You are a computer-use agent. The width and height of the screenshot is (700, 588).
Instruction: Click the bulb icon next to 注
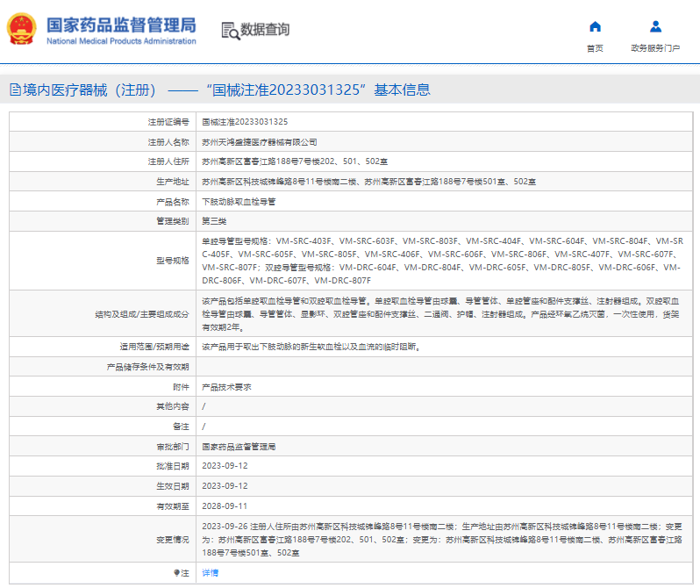point(176,573)
